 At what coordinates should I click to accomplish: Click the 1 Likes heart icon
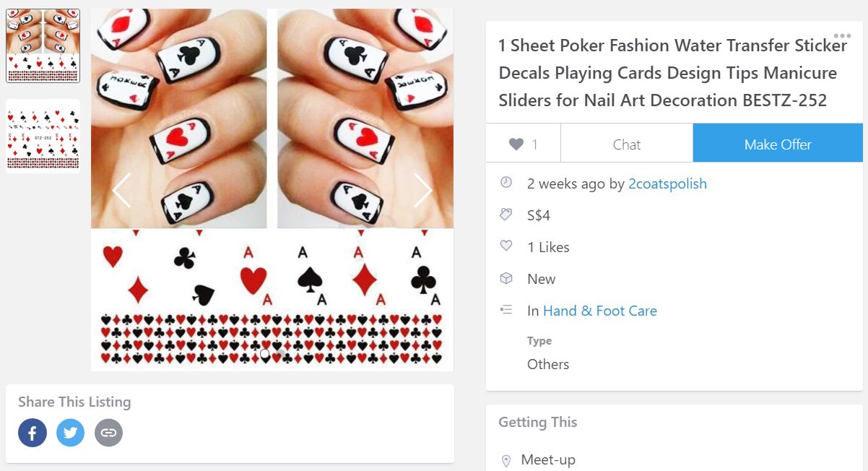[506, 246]
